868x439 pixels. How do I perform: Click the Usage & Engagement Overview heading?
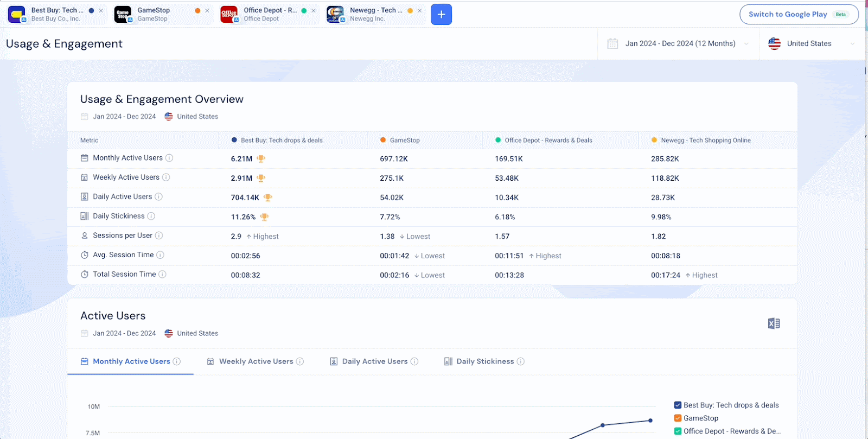(x=162, y=99)
